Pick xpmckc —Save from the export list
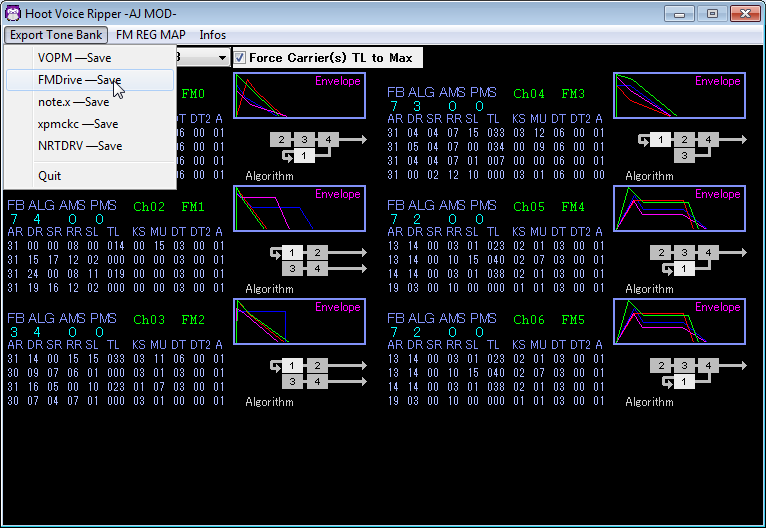The width and height of the screenshot is (766, 528). pos(77,124)
